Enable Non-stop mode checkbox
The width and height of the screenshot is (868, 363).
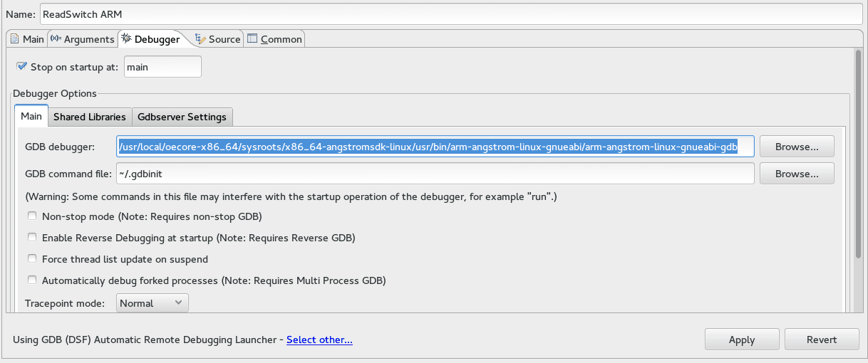click(32, 216)
